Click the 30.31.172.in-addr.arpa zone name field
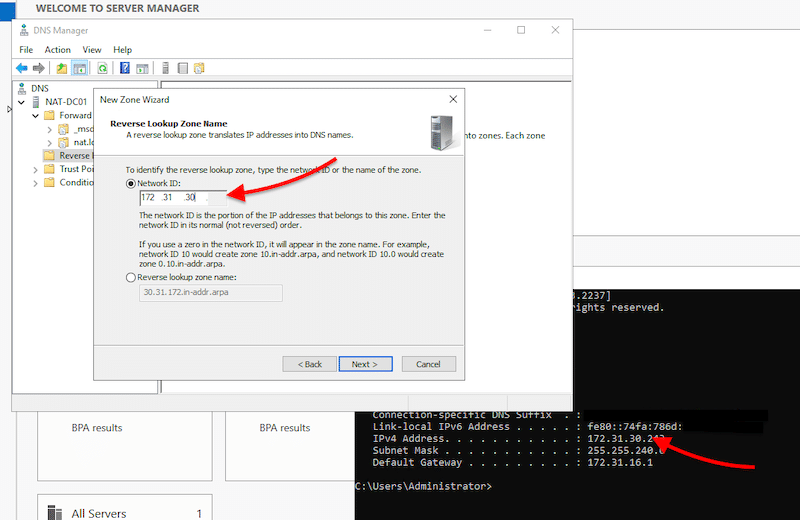Image resolution: width=800 pixels, height=520 pixels. coord(210,292)
